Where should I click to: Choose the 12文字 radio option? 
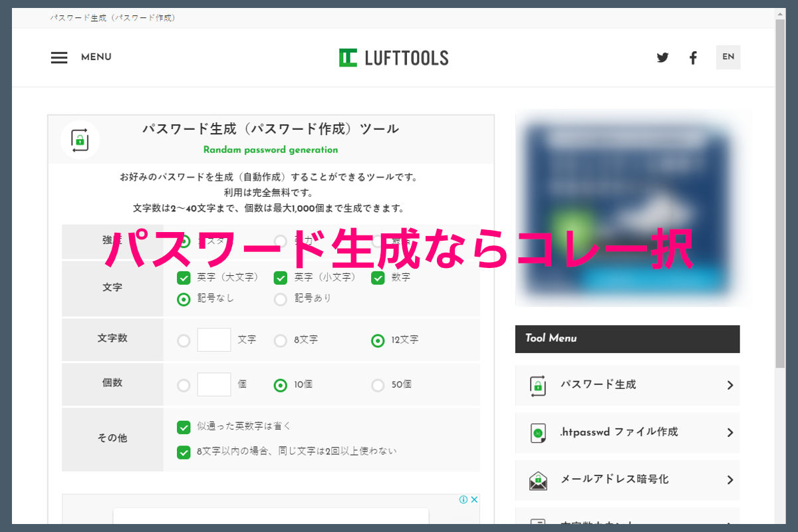tap(378, 340)
